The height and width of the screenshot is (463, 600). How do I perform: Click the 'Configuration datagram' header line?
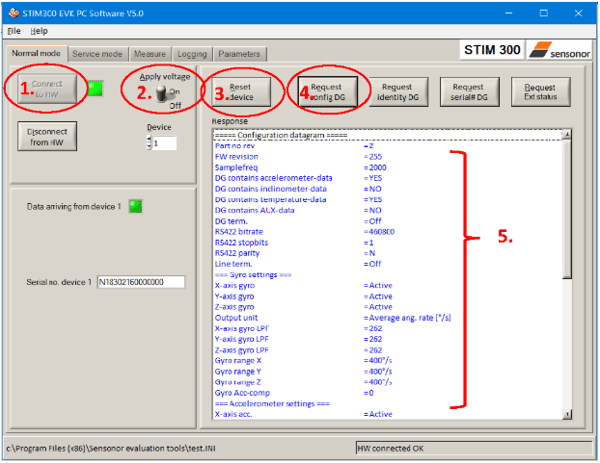pyautogui.click(x=387, y=135)
